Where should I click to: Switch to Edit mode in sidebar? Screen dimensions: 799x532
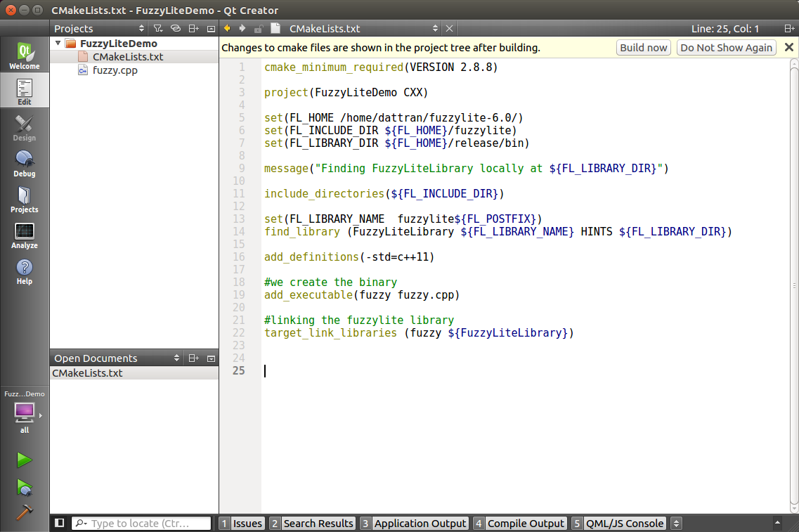(x=25, y=91)
